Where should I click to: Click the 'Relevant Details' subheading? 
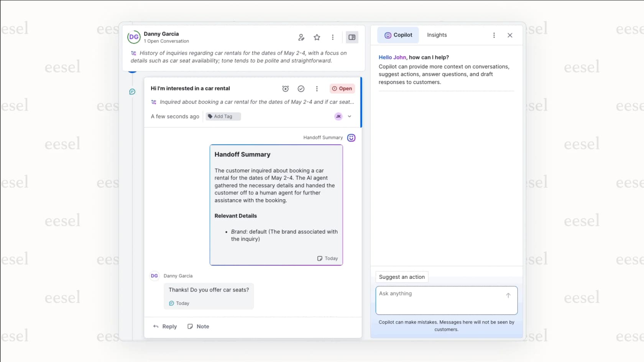[x=236, y=216]
